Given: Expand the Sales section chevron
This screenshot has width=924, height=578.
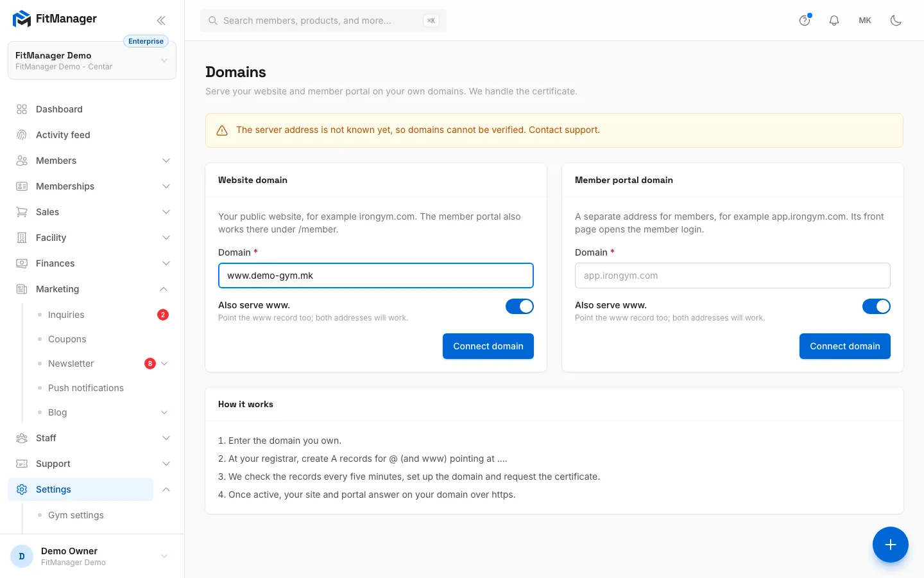Looking at the screenshot, I should pyautogui.click(x=166, y=212).
